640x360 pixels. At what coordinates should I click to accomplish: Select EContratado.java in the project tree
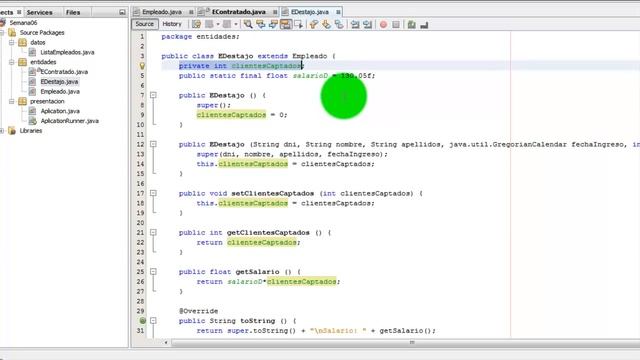click(x=64, y=72)
